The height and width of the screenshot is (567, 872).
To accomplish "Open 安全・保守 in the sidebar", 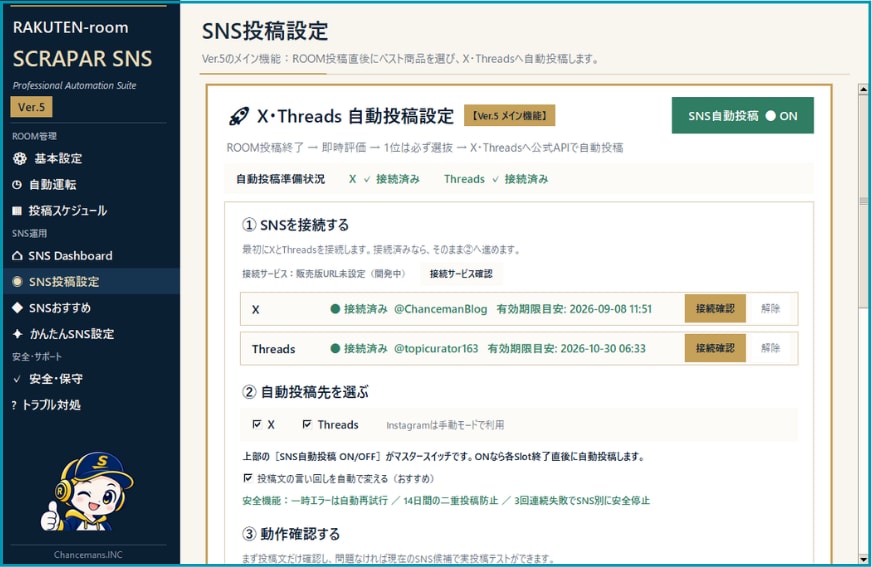I will 91,379.
